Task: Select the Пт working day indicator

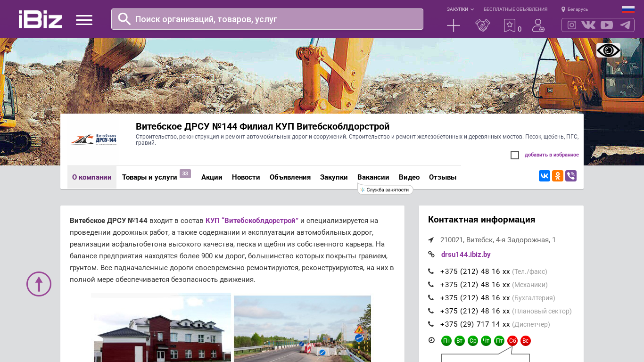Action: point(499,341)
